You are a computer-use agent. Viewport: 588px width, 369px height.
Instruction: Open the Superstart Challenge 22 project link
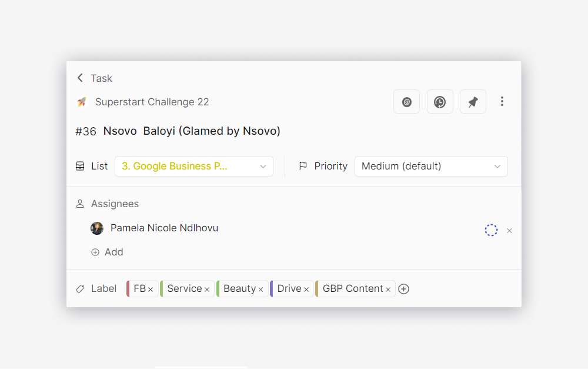tap(152, 102)
